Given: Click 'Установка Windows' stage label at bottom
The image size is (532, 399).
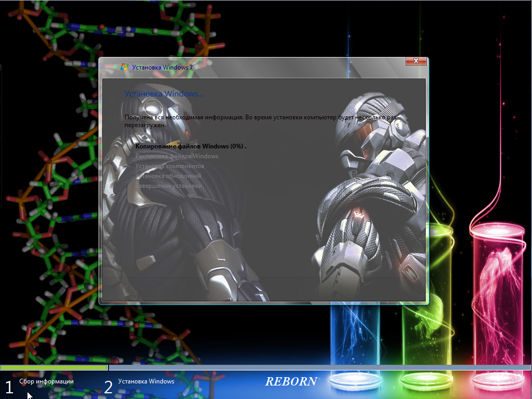Looking at the screenshot, I should coord(146,381).
